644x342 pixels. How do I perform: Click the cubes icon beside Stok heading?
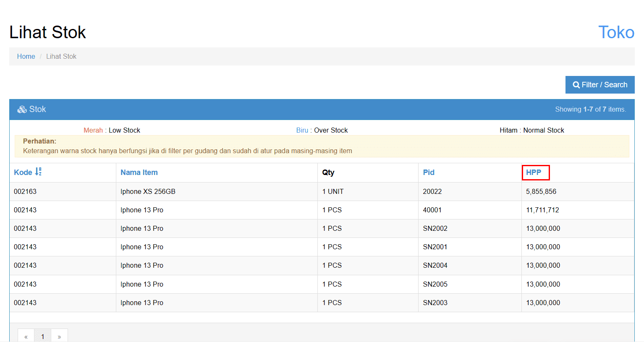tap(22, 110)
